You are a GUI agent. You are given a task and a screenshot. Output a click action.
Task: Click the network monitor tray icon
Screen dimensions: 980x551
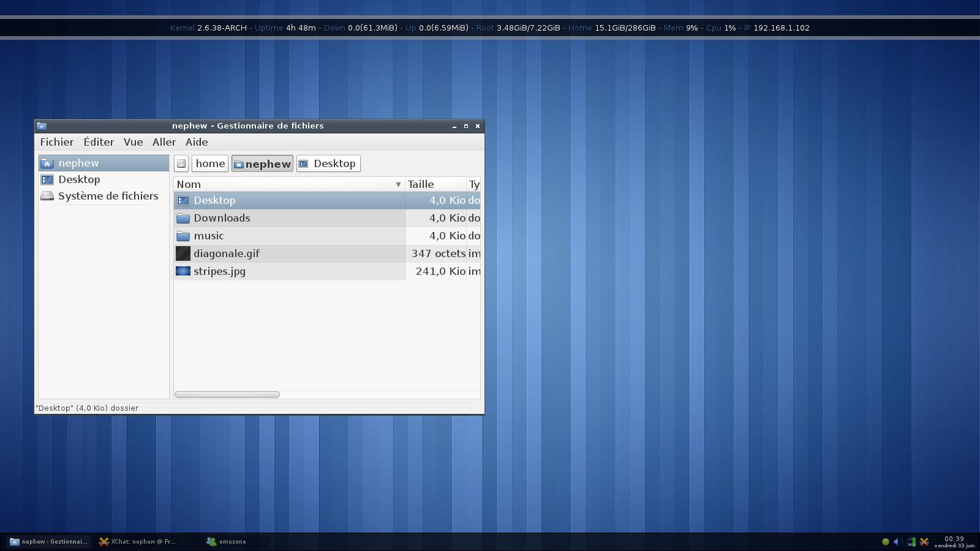pyautogui.click(x=911, y=542)
